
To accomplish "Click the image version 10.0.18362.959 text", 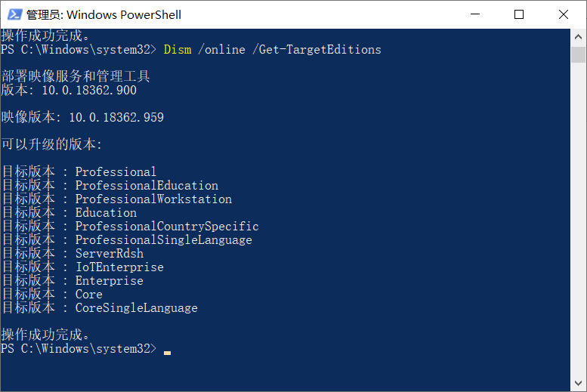I will 116,117.
